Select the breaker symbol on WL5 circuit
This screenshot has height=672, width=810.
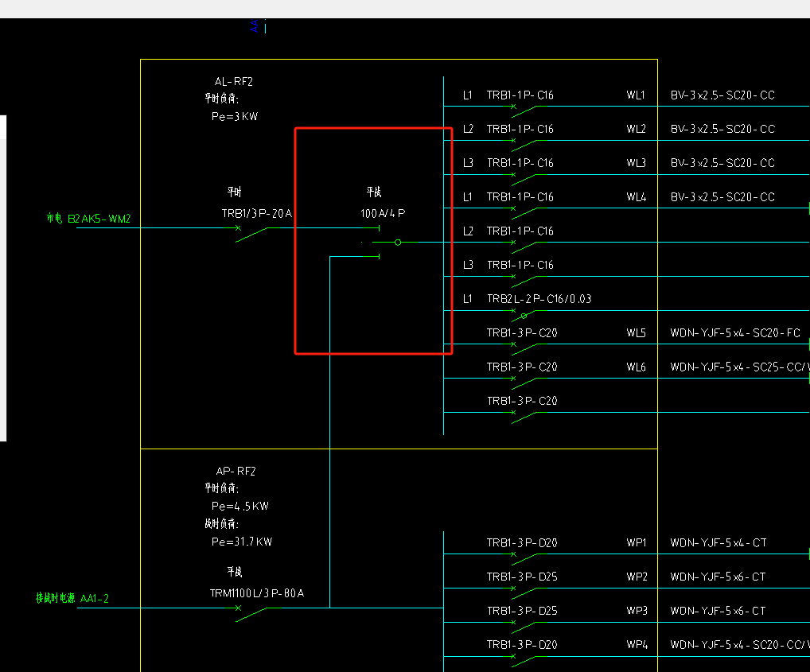(x=524, y=348)
